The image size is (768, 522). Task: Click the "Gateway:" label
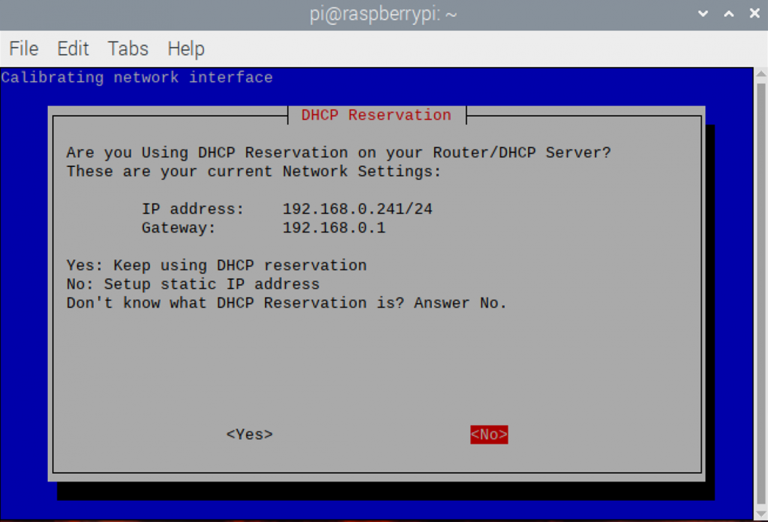click(x=179, y=228)
